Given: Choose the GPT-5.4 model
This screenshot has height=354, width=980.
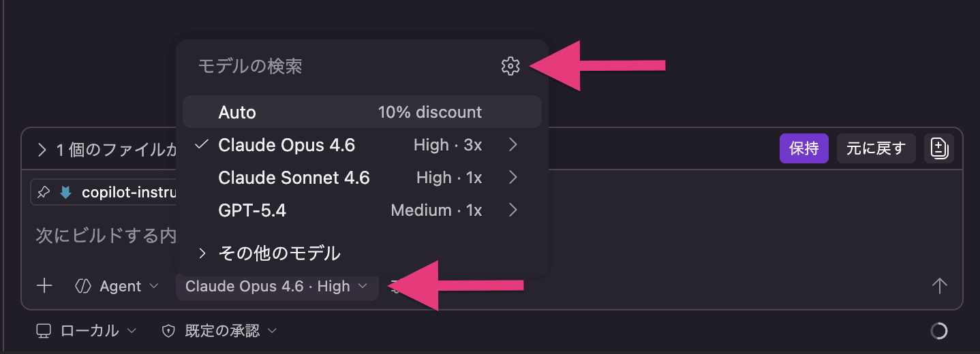Looking at the screenshot, I should 252,210.
